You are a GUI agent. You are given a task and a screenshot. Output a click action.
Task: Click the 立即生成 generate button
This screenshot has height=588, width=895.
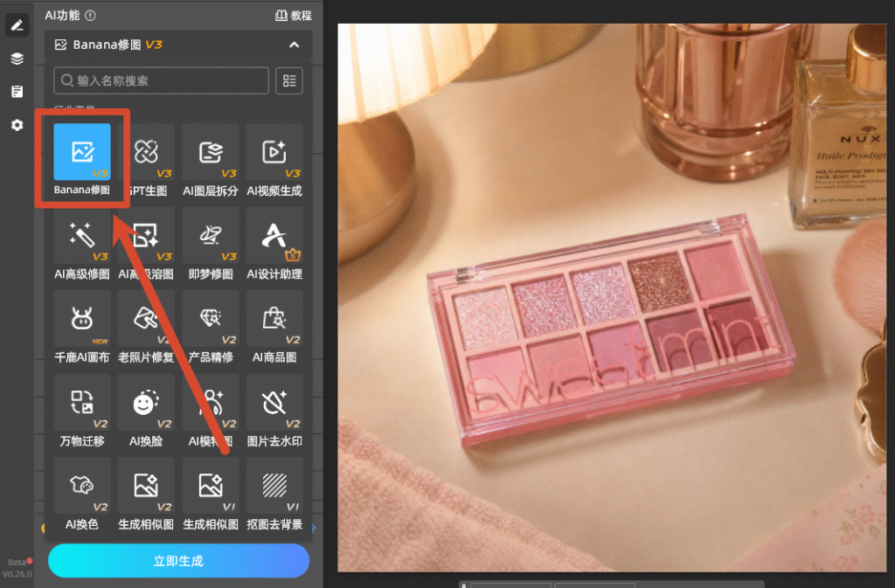point(178,561)
